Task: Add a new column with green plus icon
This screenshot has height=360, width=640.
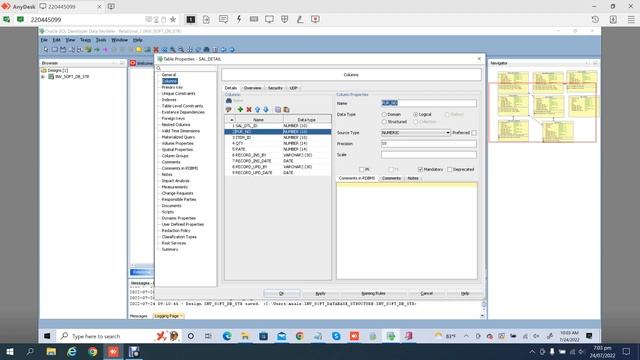Action: 240,109
